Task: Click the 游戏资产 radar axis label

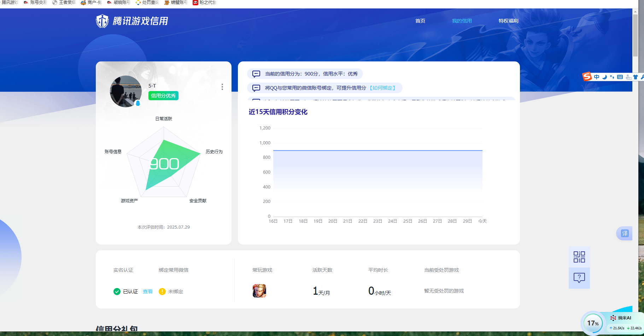Action: (x=129, y=200)
